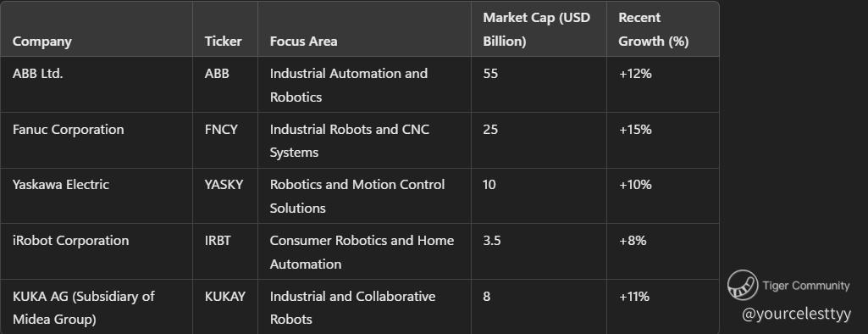Click the Market Cap (USD Billion) header
868x334 pixels.
click(536, 30)
